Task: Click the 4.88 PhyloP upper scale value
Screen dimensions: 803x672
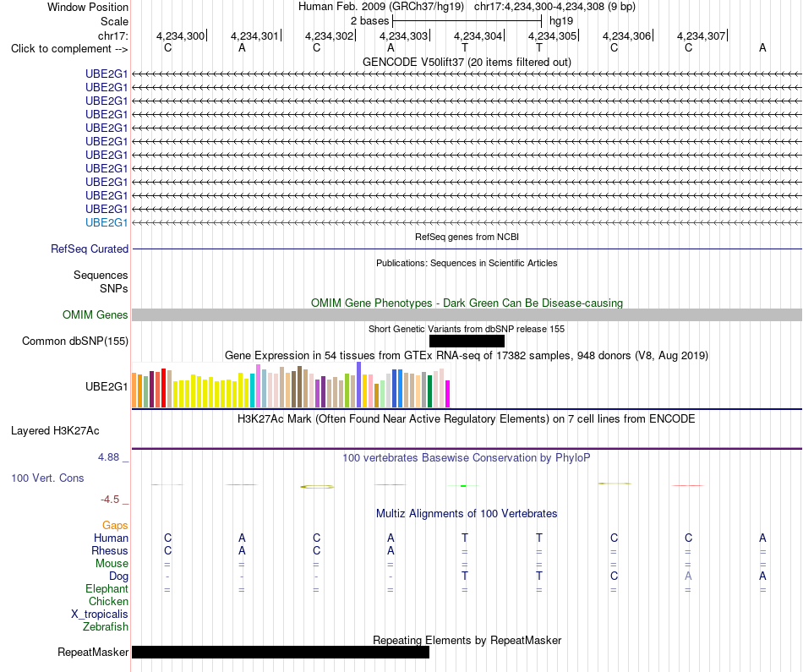Action: 108,457
